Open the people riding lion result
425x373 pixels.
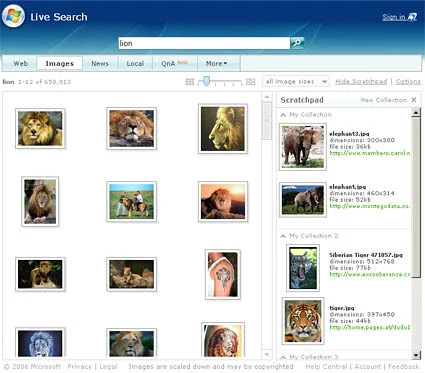[132, 201]
